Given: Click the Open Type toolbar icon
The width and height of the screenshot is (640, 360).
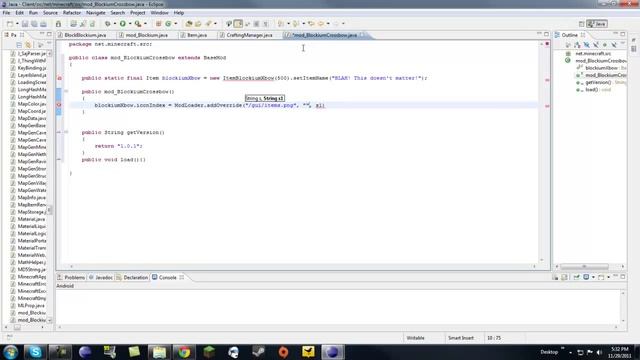Looking at the screenshot, I should [189, 24].
